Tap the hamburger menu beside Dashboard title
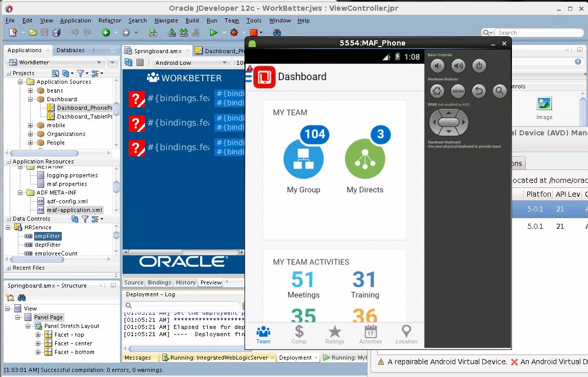Image resolution: width=588 pixels, height=377 pixels. tap(249, 77)
